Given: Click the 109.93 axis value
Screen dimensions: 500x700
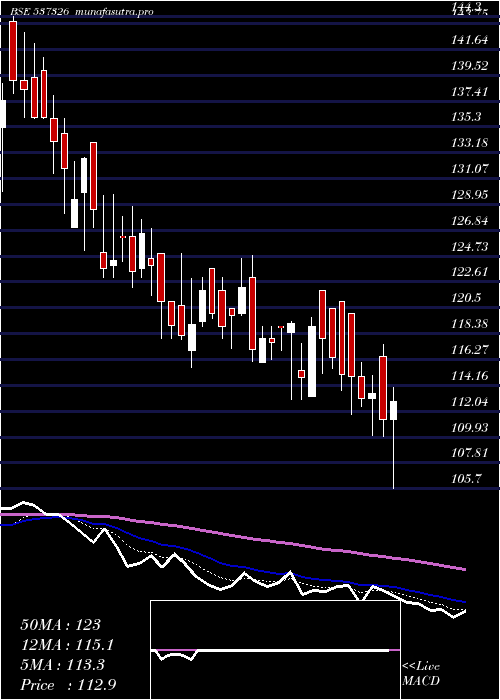Looking at the screenshot, I should 469,428.
